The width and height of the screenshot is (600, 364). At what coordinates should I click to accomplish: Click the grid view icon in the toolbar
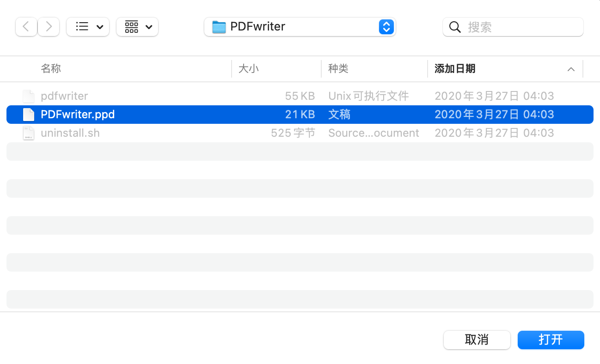pyautogui.click(x=132, y=27)
